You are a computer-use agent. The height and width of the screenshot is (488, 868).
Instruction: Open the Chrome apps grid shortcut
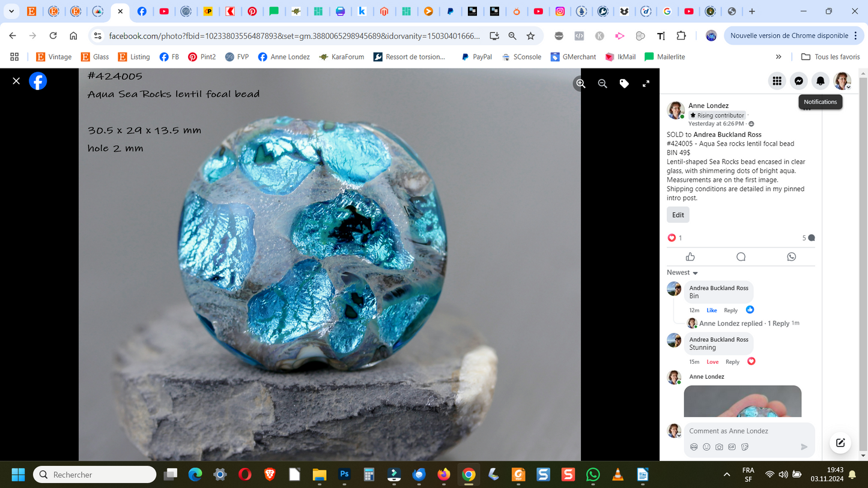pos(14,57)
